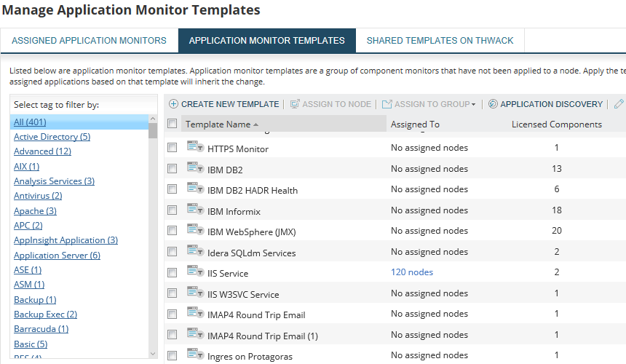Click the pencil edit icon in toolbar
Screen dimensions: 626x364
pos(619,104)
